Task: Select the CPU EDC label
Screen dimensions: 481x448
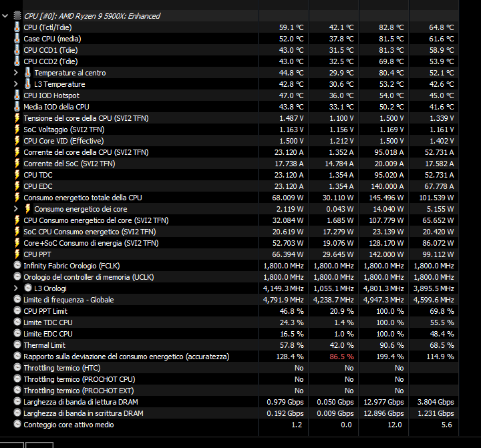Action: point(37,186)
